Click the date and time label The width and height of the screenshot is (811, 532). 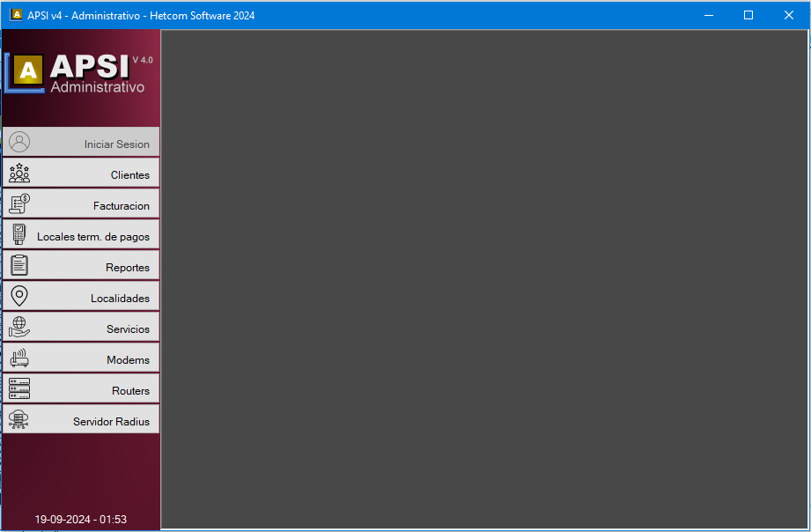point(80,520)
